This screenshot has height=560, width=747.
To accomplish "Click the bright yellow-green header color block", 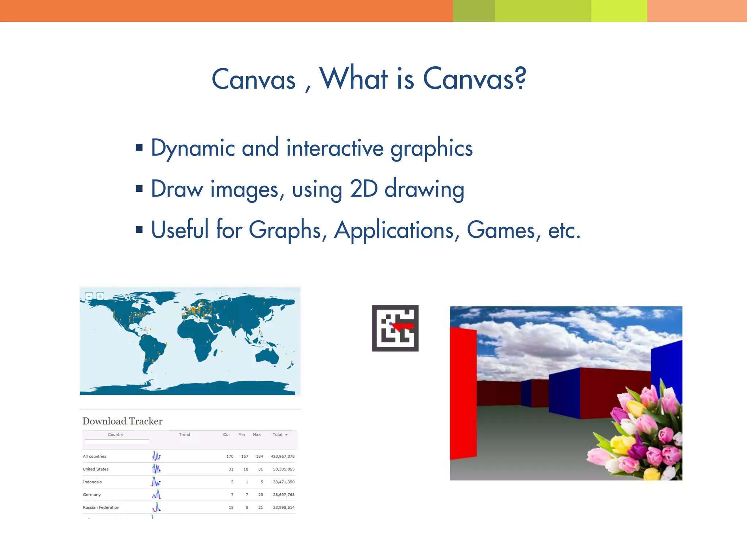I will click(619, 11).
